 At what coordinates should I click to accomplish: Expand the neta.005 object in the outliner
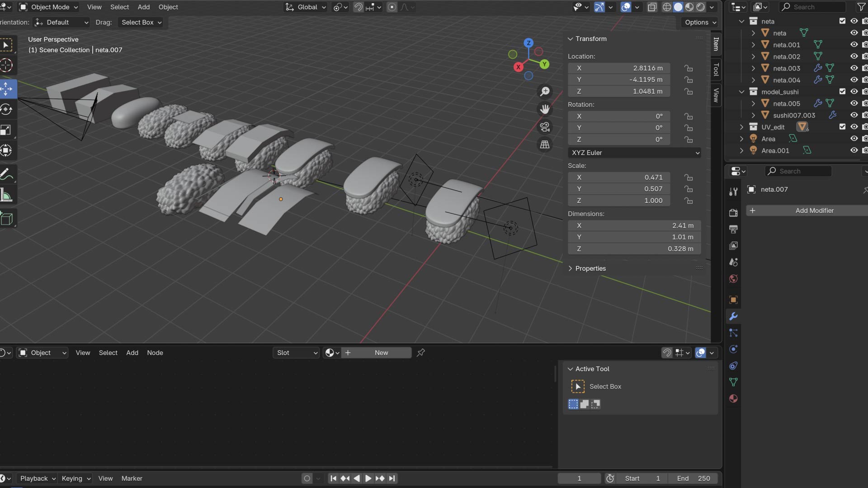[x=753, y=103]
